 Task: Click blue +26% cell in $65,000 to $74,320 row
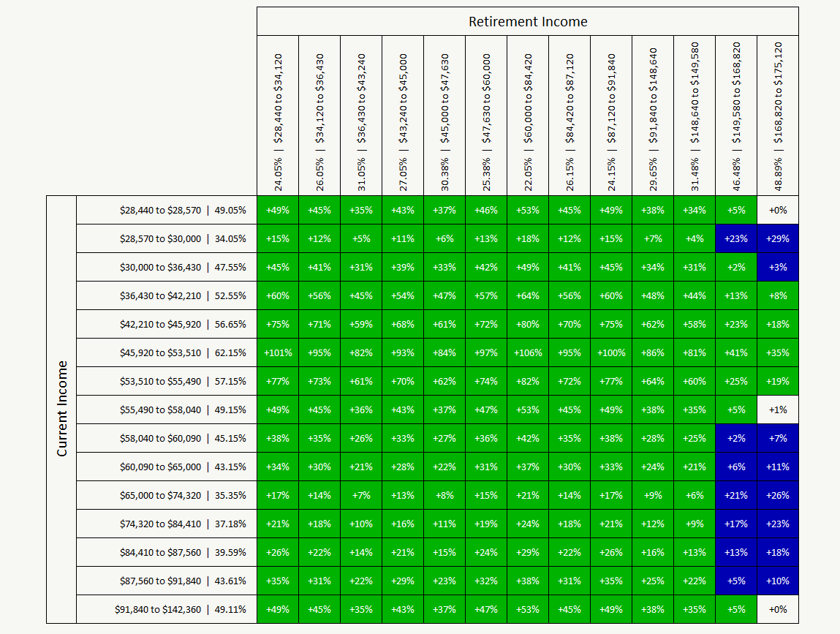point(778,495)
